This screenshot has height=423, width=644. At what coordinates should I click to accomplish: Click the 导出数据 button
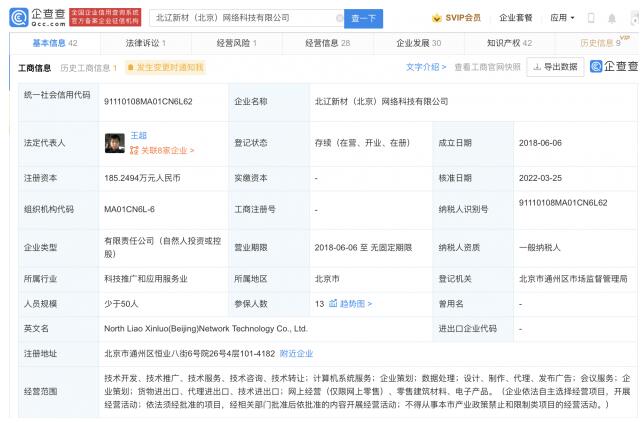tap(555, 67)
